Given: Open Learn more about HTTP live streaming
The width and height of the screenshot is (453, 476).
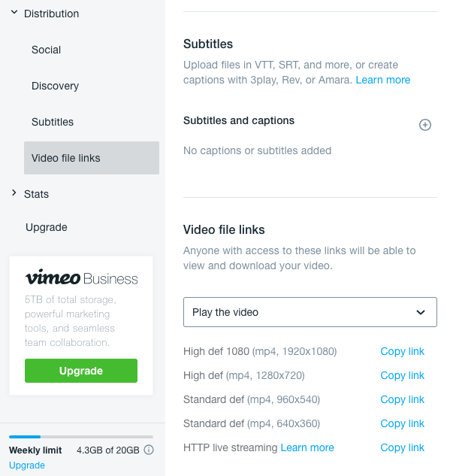Looking at the screenshot, I should click(307, 447).
